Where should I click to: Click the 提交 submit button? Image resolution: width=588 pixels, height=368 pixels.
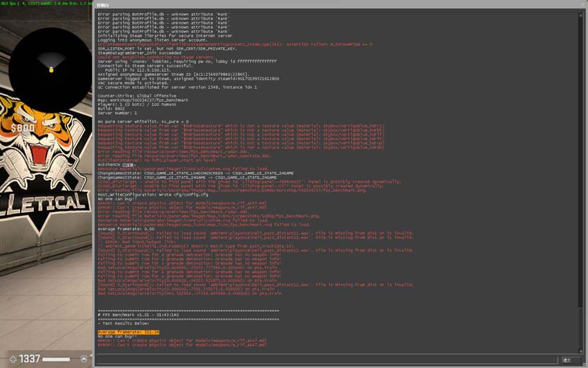(x=570, y=360)
